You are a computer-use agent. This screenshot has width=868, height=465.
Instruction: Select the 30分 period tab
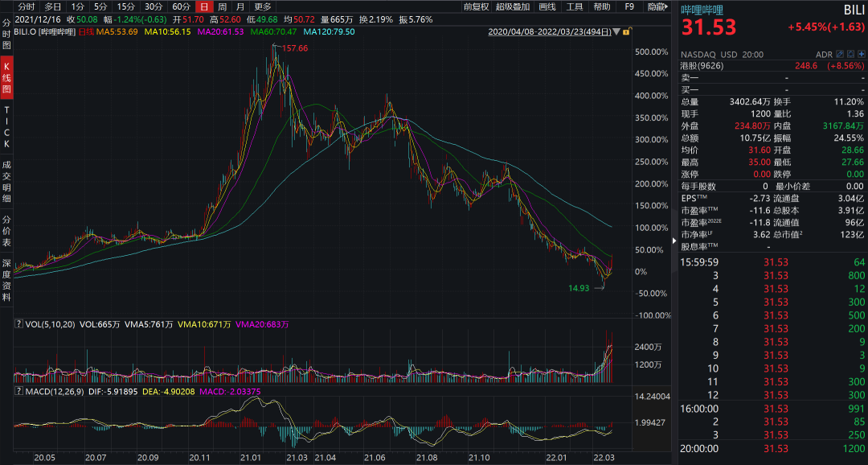(x=154, y=6)
